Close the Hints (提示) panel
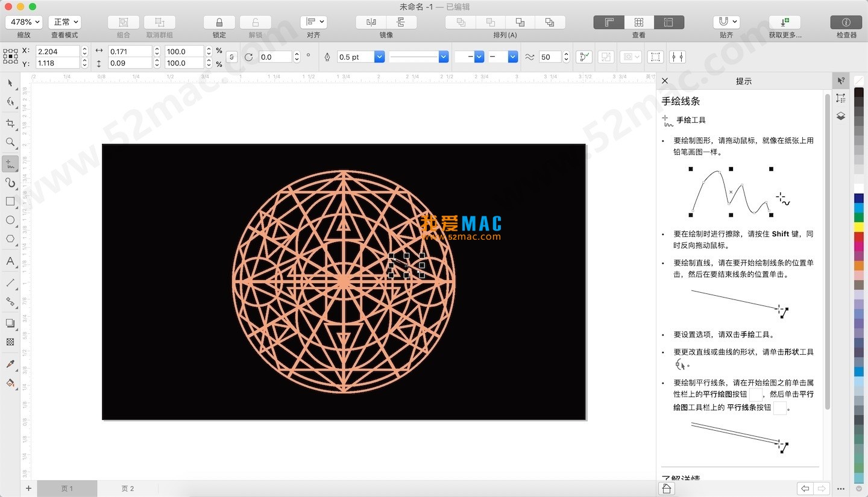 [x=665, y=81]
